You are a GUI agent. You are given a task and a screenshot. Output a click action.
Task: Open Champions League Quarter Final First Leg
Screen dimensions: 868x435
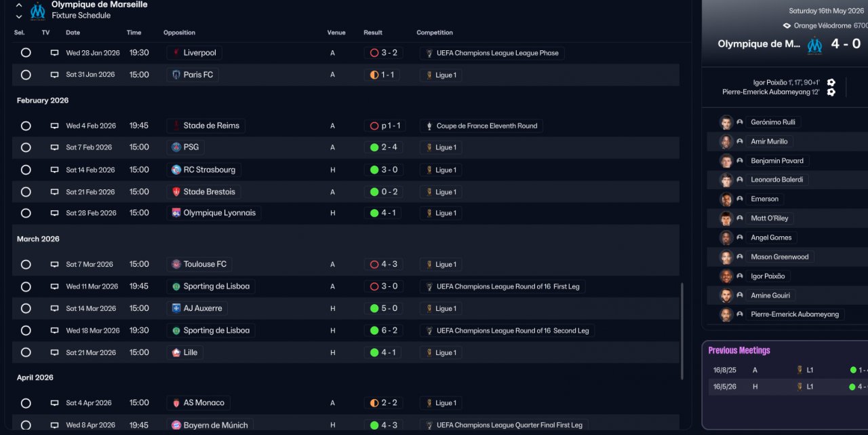pyautogui.click(x=504, y=425)
